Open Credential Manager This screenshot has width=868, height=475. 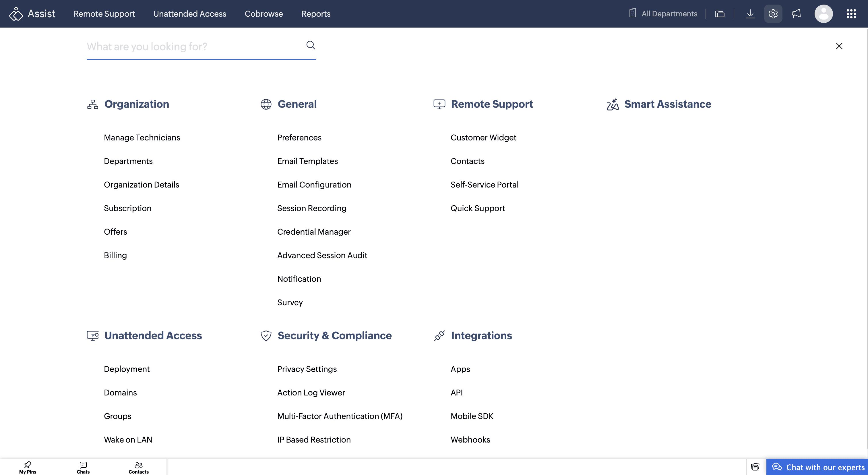[314, 232]
